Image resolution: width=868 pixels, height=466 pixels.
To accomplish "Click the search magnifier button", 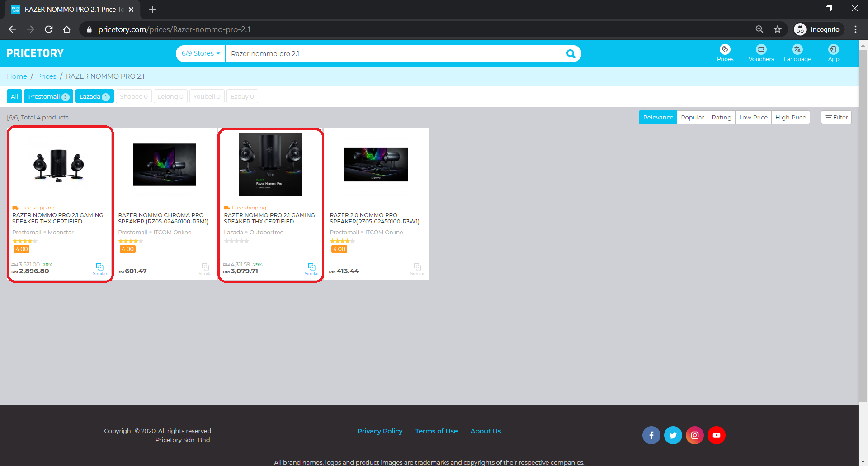I will 571,54.
